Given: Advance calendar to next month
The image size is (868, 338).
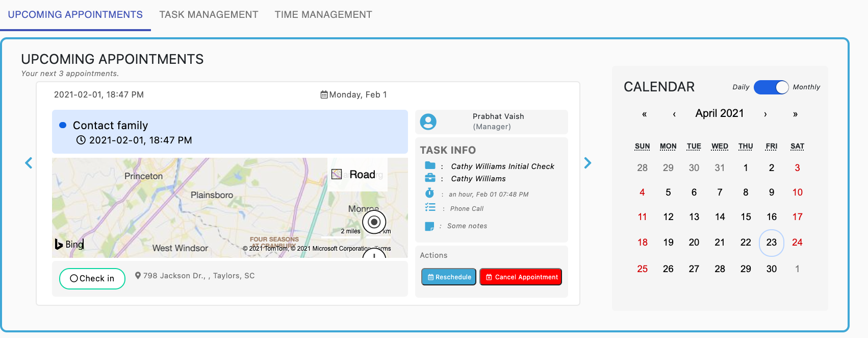Looking at the screenshot, I should (765, 114).
